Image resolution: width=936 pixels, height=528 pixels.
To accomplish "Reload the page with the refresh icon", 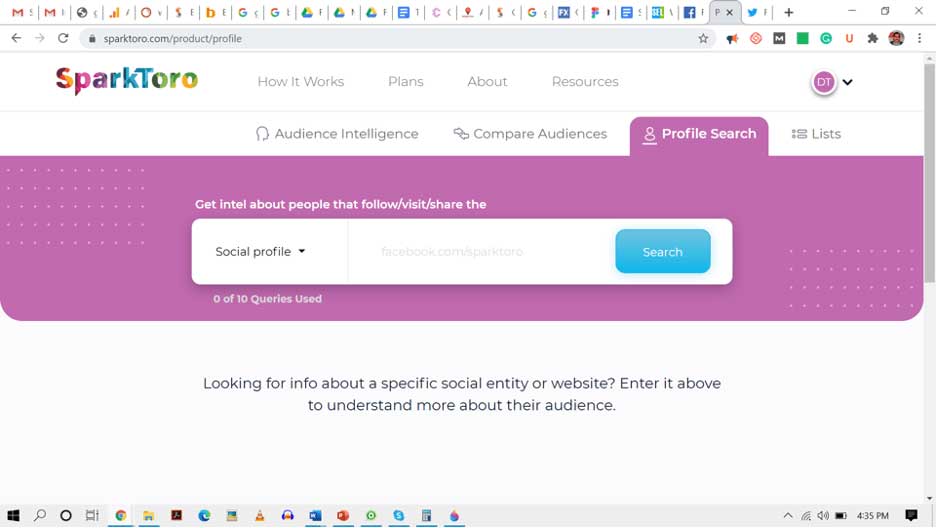I will (63, 38).
